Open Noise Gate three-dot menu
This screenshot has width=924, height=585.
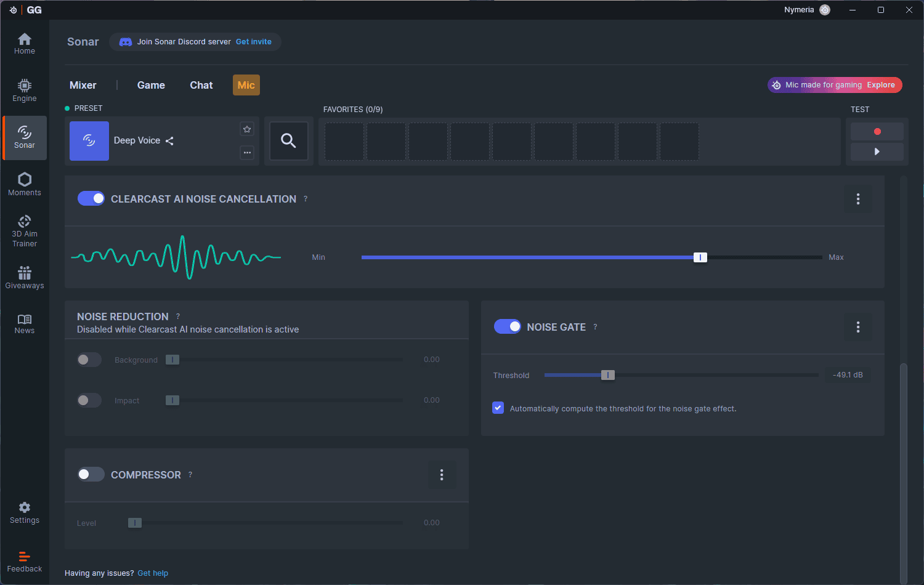click(857, 327)
